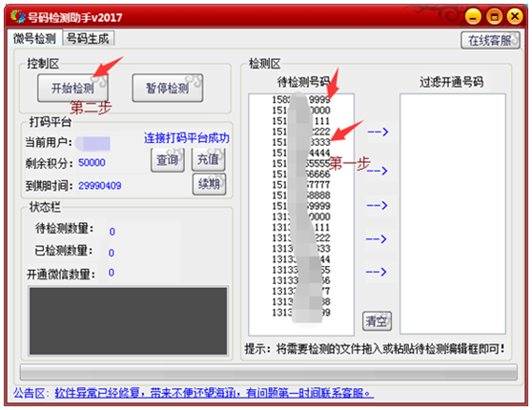The height and width of the screenshot is (410, 532).
Task: Click the bottommost blue arrow icon
Action: pos(377,272)
